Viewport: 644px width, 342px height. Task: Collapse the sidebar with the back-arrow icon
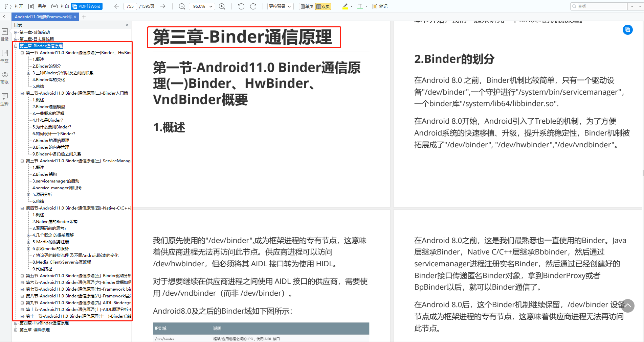pos(4,17)
